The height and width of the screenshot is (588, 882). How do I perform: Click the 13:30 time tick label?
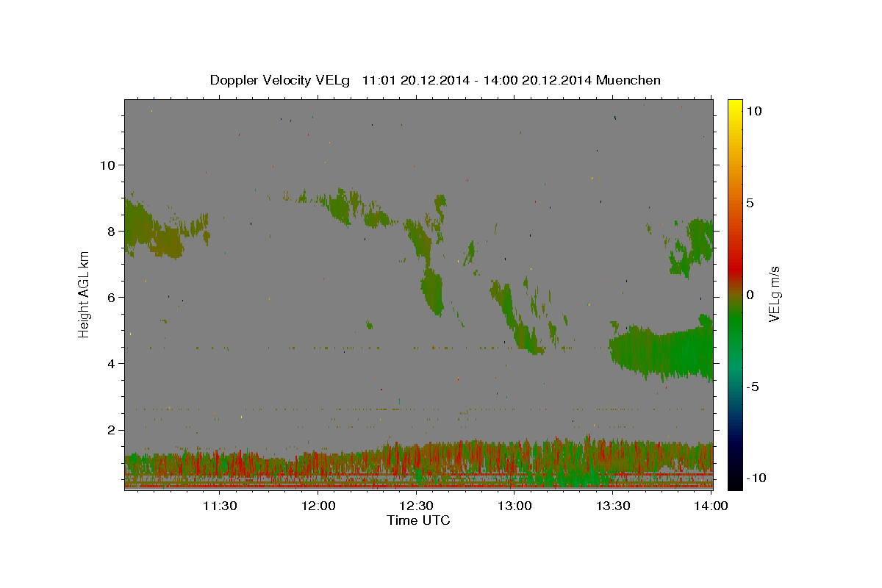613,506
